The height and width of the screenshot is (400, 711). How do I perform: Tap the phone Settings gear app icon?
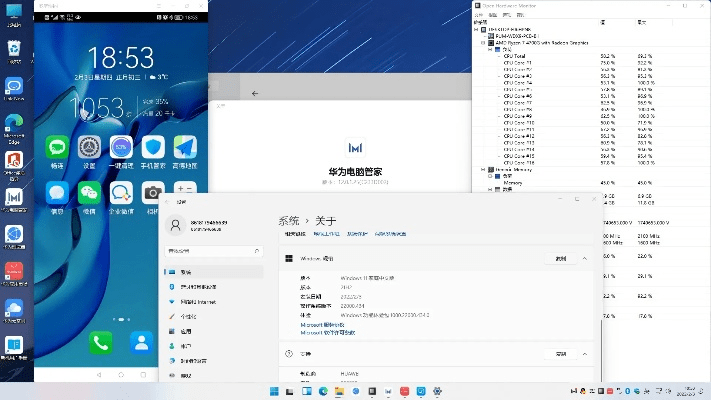(88, 148)
